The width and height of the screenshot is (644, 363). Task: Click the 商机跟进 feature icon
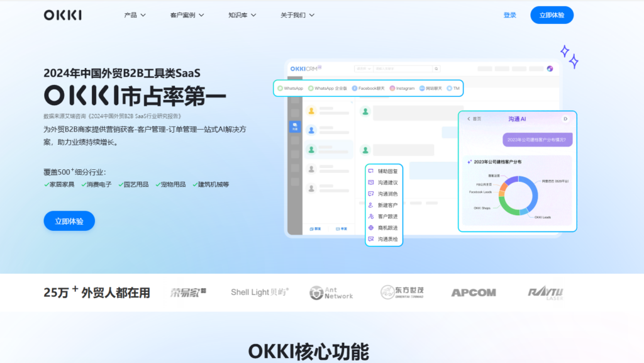point(370,226)
